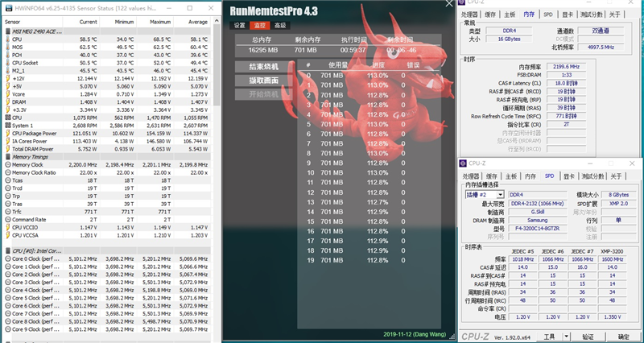Click the Current column header in HWiNFO

coord(81,22)
